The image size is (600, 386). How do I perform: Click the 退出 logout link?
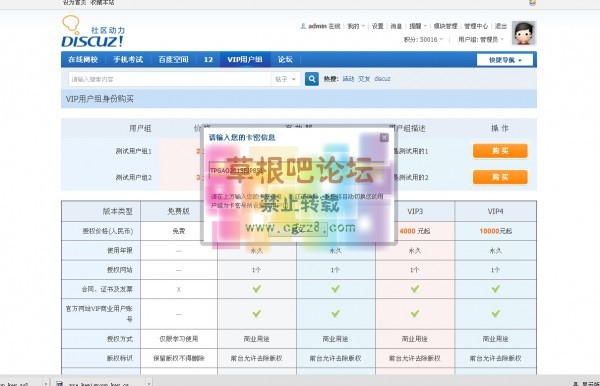(501, 26)
